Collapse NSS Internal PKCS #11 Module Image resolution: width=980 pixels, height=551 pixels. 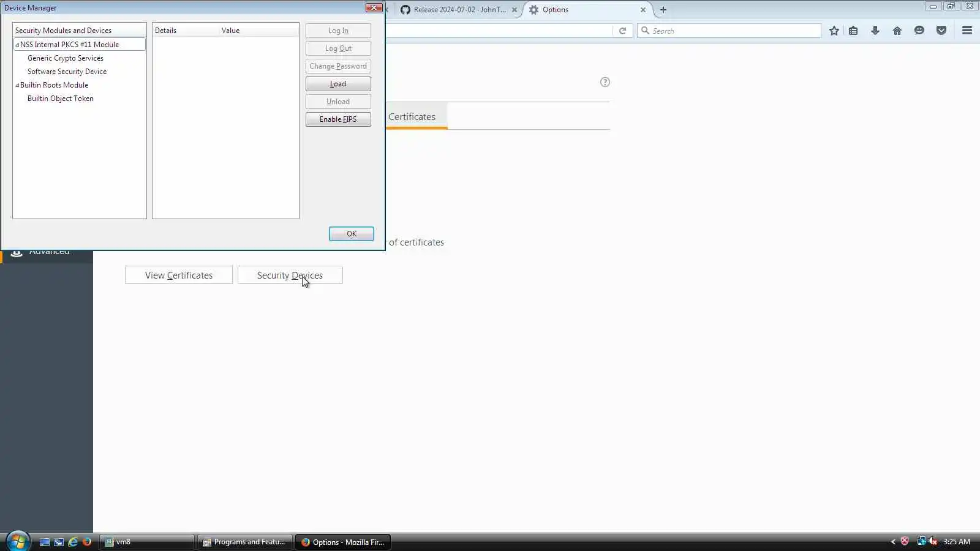click(17, 45)
